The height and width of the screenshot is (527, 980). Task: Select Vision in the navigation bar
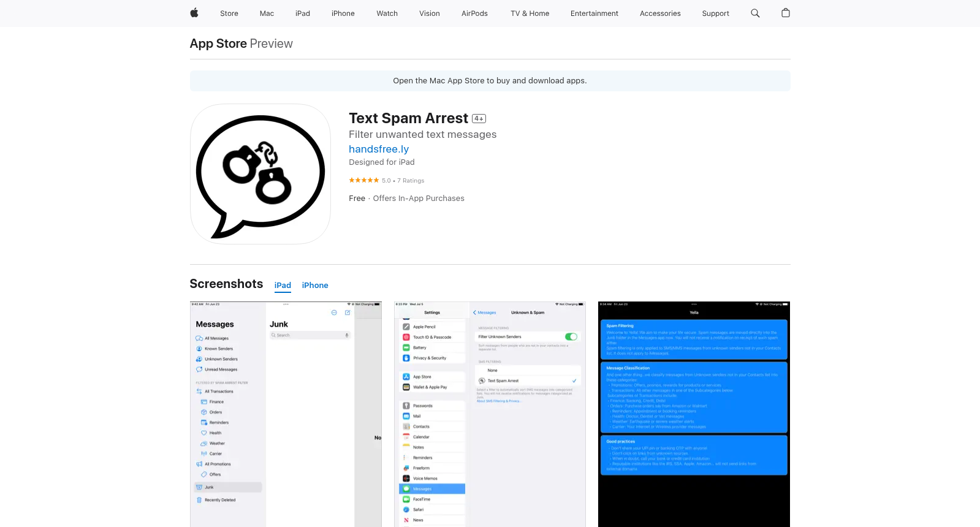click(x=430, y=13)
